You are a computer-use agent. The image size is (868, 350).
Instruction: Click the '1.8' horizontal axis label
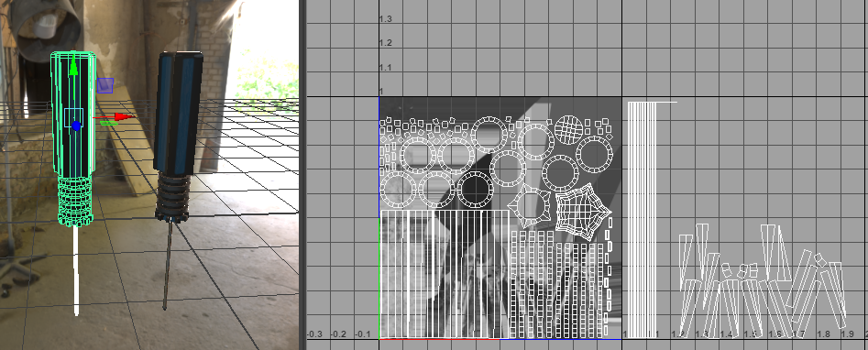pos(823,334)
